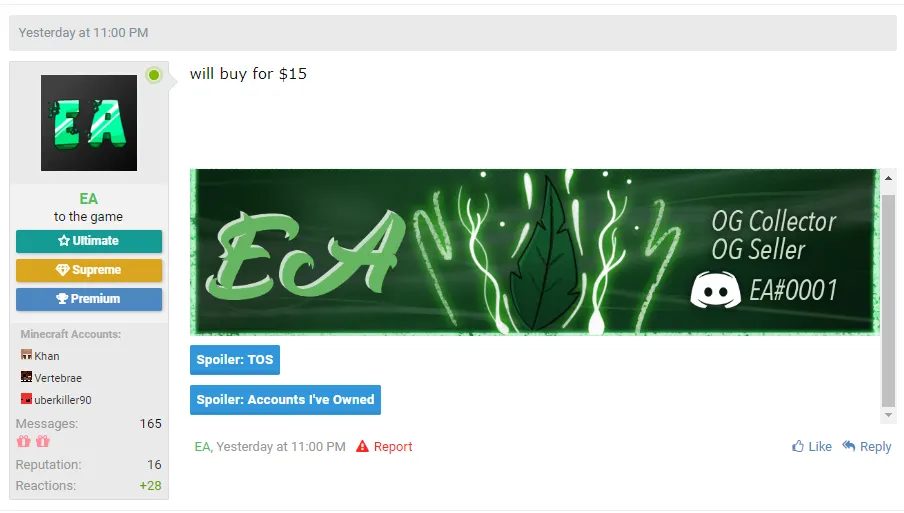Click the Reply arrow icon
Viewport: 904px width, 513px height.
point(849,446)
